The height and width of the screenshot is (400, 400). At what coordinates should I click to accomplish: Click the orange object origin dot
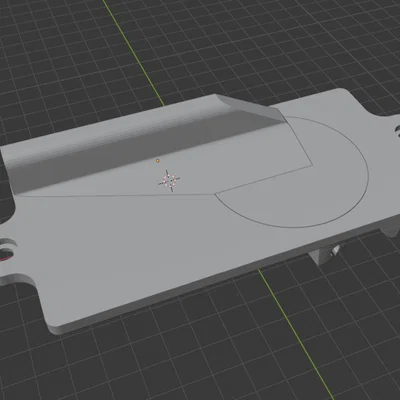158,161
